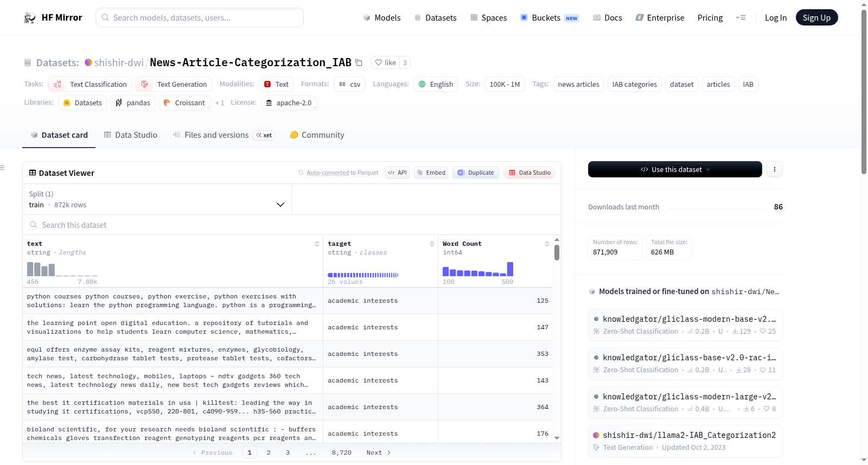Go to page 3 of the dataset
Viewport: 868px width, 465px height.
coord(288,453)
